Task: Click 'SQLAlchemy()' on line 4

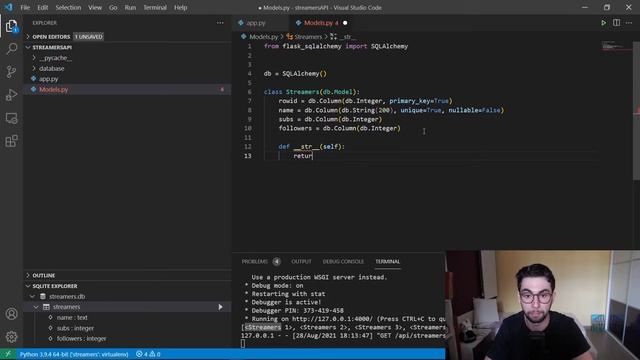Action: pyautogui.click(x=304, y=73)
